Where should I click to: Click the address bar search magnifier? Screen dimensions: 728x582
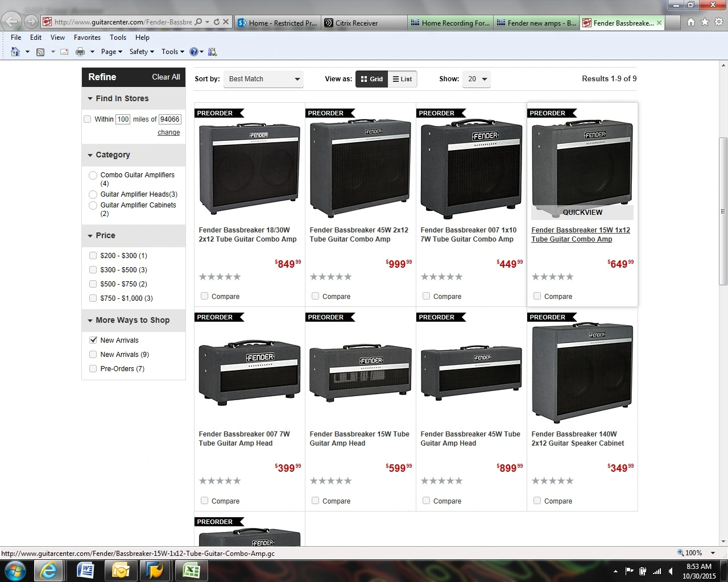pos(198,22)
